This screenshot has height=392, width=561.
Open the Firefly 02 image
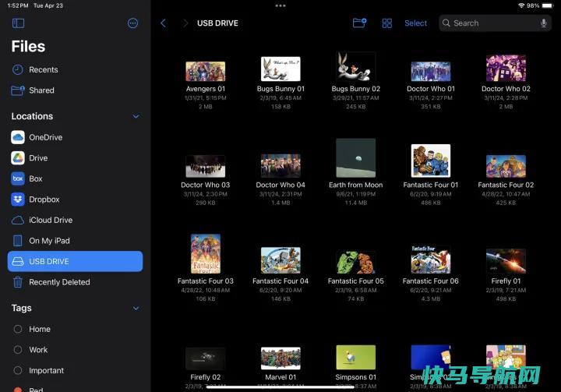(206, 358)
